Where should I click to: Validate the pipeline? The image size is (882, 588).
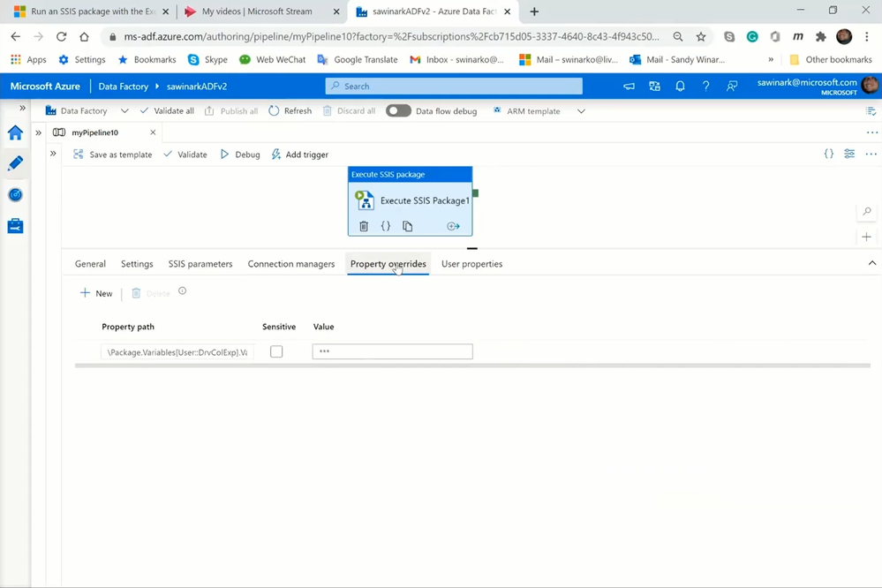click(x=185, y=155)
